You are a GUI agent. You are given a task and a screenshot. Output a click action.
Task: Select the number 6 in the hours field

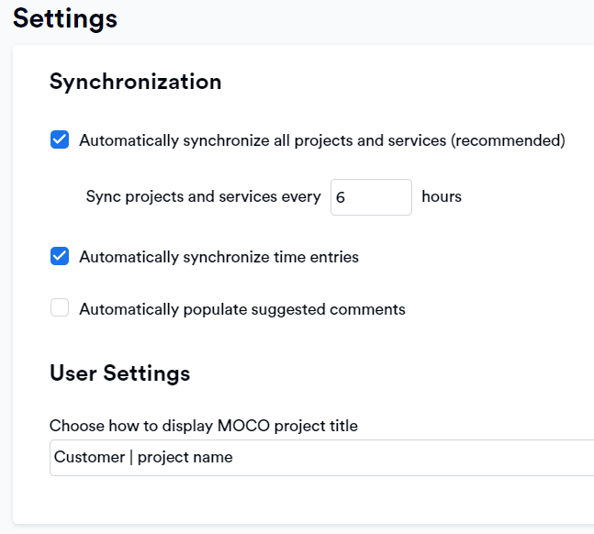pyautogui.click(x=340, y=197)
